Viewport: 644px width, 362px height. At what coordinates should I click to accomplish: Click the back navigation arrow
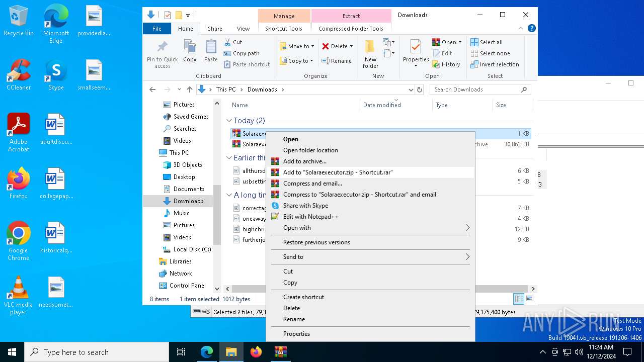point(152,89)
